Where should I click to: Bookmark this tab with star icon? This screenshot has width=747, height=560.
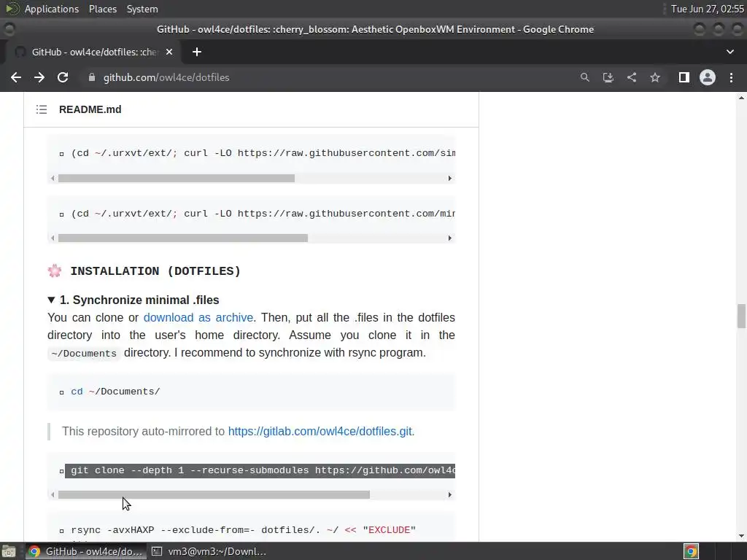point(655,77)
